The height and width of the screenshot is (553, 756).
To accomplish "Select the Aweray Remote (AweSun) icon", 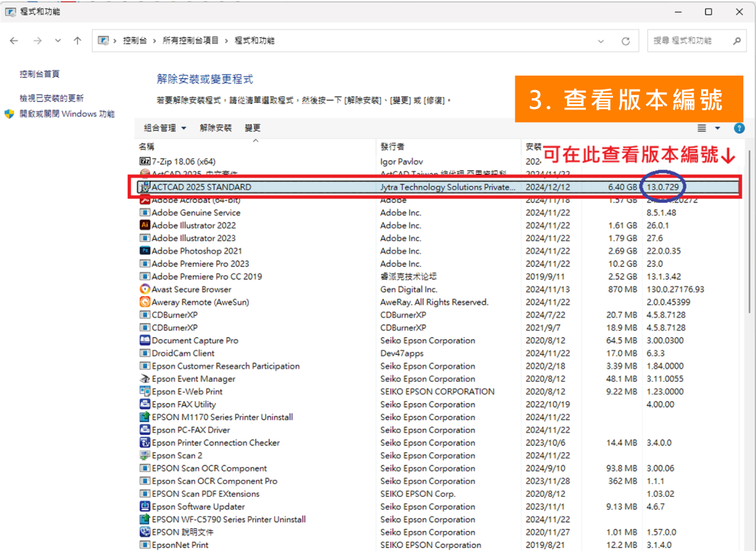I will pyautogui.click(x=145, y=302).
